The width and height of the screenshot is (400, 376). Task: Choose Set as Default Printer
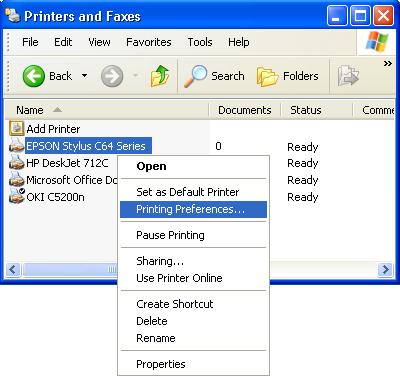tap(193, 192)
